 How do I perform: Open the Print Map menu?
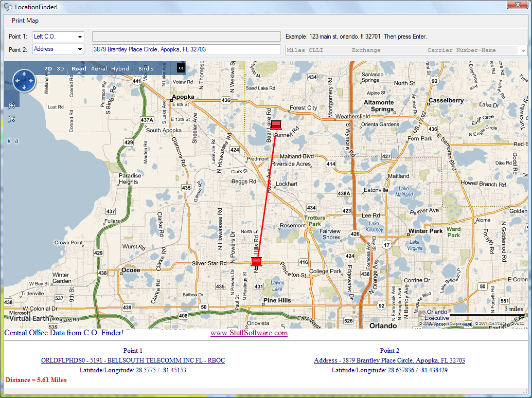(x=25, y=21)
